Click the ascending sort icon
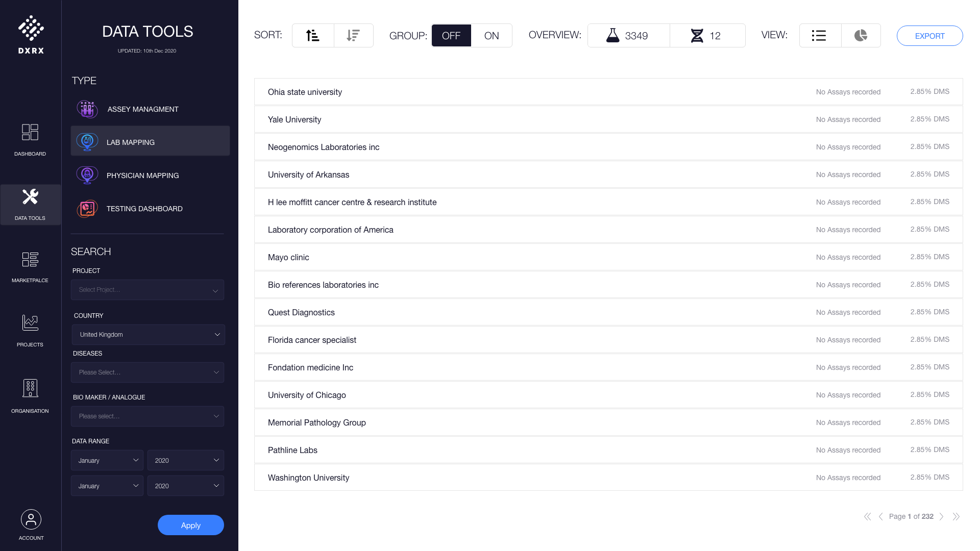This screenshot has width=980, height=551. tap(313, 36)
